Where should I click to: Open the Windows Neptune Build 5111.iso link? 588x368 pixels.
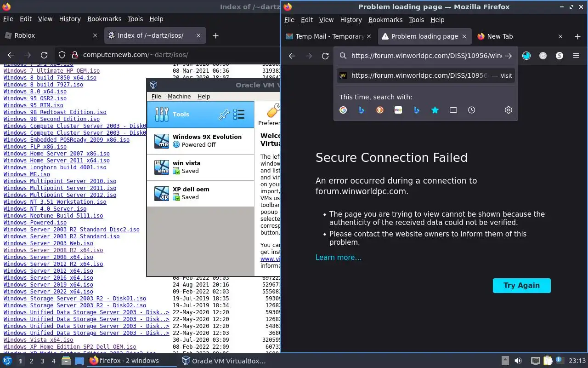tap(53, 216)
